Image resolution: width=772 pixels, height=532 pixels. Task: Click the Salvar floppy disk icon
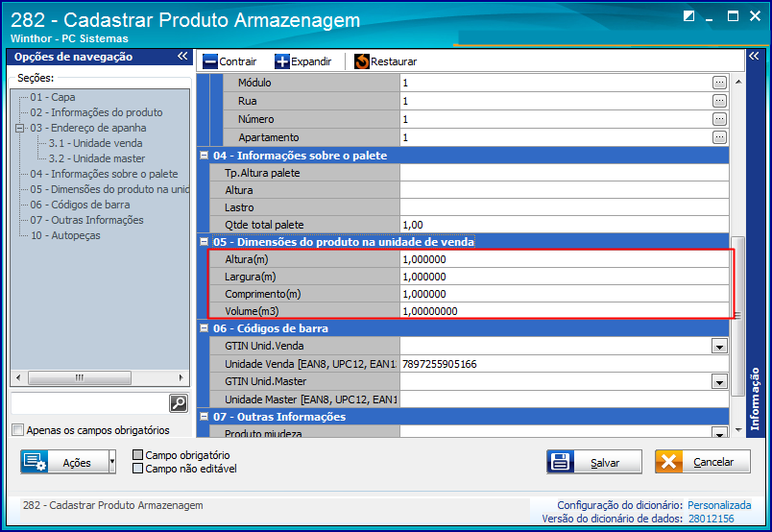(561, 462)
